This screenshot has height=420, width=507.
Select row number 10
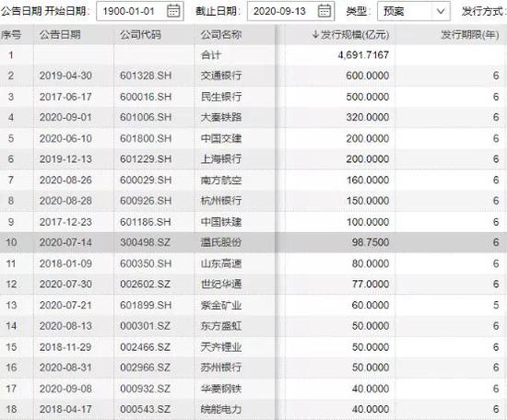click(x=11, y=242)
